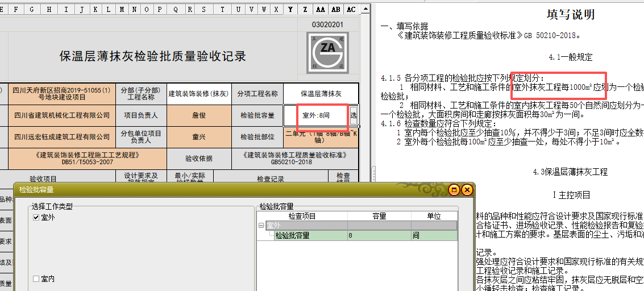Select column header Q
644x291 pixels.
[x=176, y=9]
